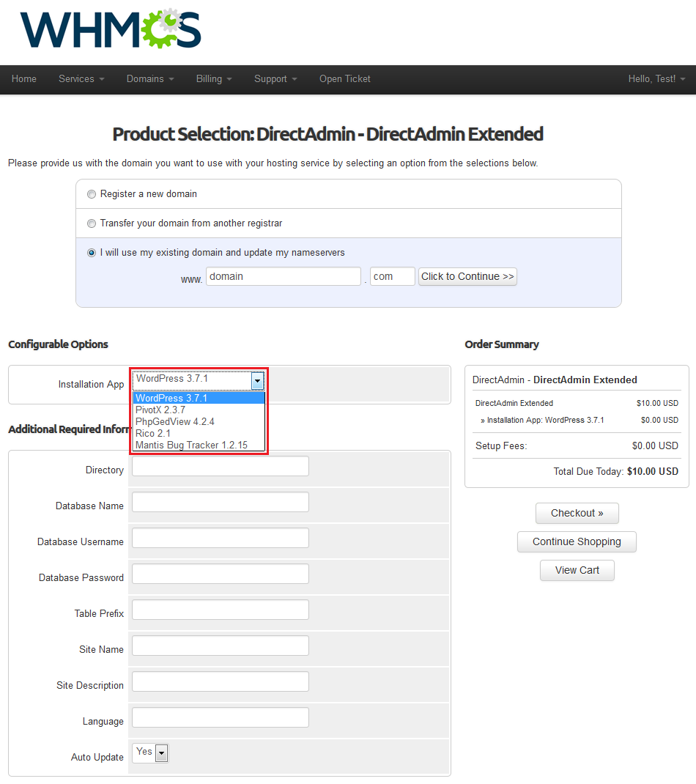This screenshot has width=696, height=784.
Task: Expand the Billing menu
Action: [x=214, y=79]
